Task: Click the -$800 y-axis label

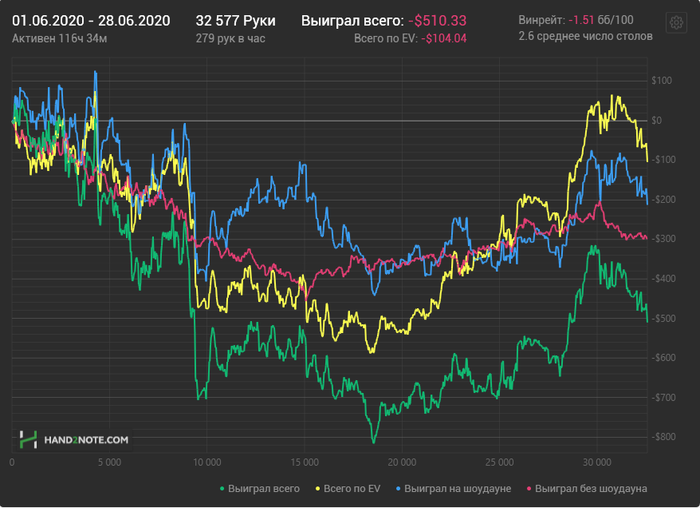Action: 663,437
